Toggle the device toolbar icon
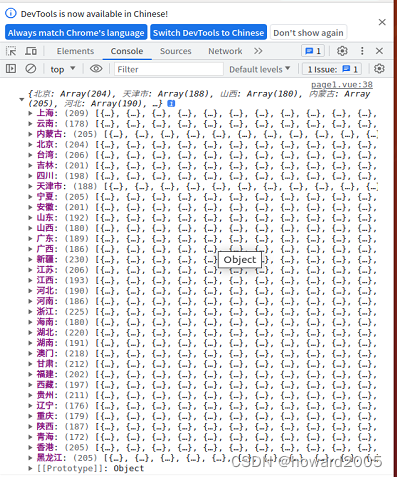Viewport: 397px width, 477px height. 31,51
